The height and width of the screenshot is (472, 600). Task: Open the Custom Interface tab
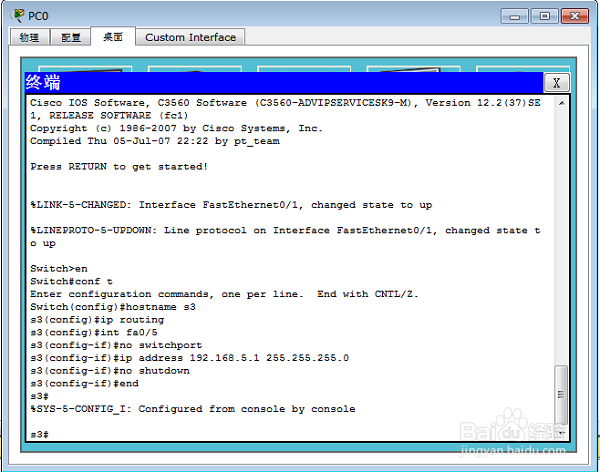coord(191,38)
